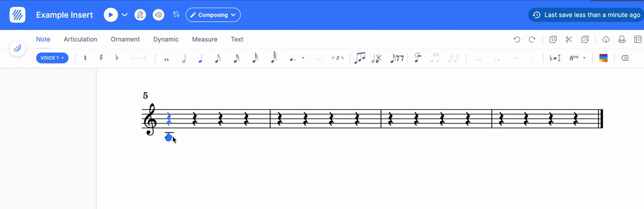
Task: Select the flat accidental tool
Action: 117,58
